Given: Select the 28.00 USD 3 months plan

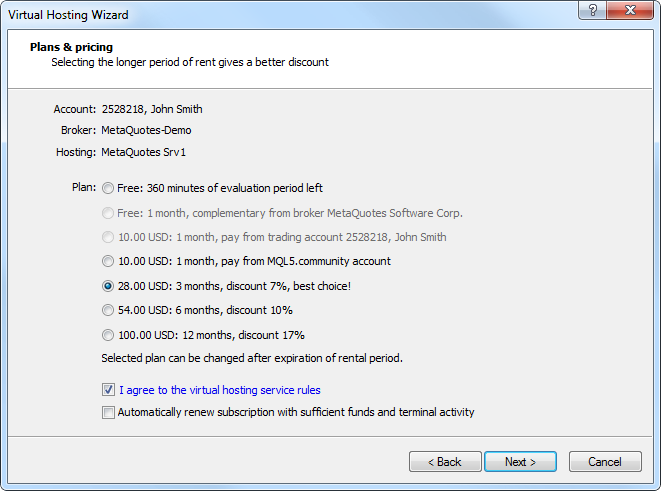Looking at the screenshot, I should pyautogui.click(x=108, y=286).
